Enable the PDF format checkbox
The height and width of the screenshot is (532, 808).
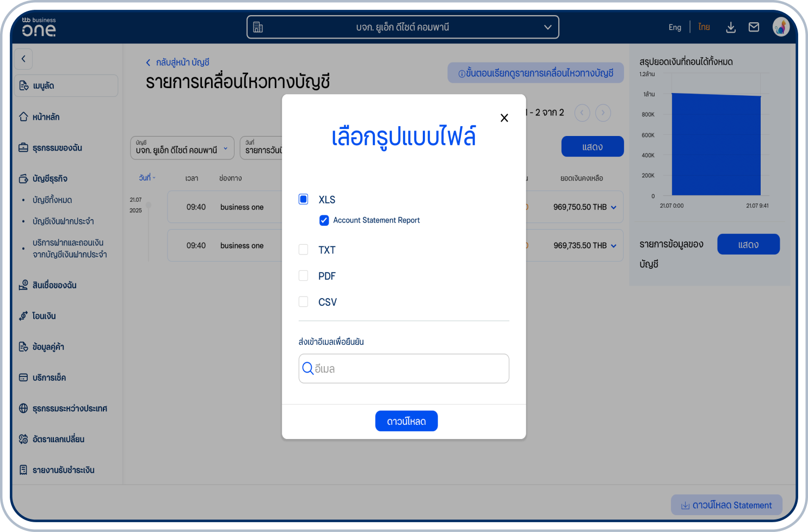303,275
